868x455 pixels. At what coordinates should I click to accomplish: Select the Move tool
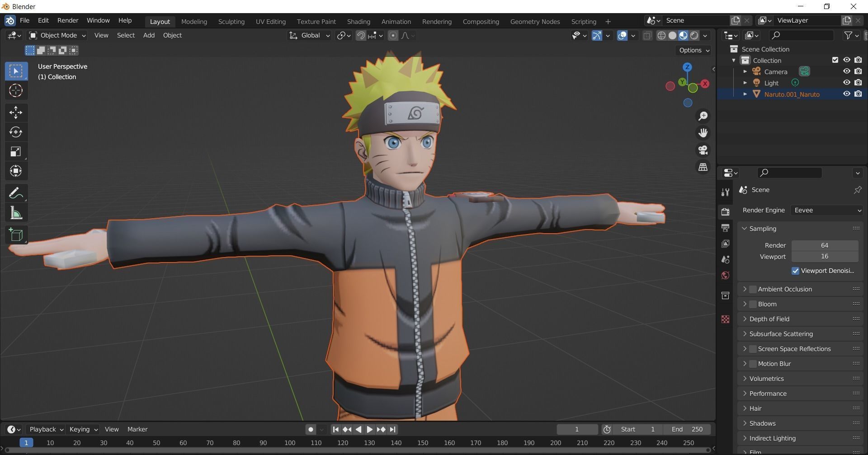16,113
